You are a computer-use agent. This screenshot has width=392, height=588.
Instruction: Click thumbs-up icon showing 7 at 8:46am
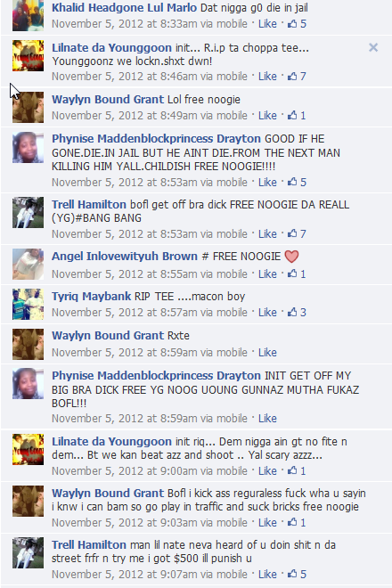pyautogui.click(x=292, y=76)
